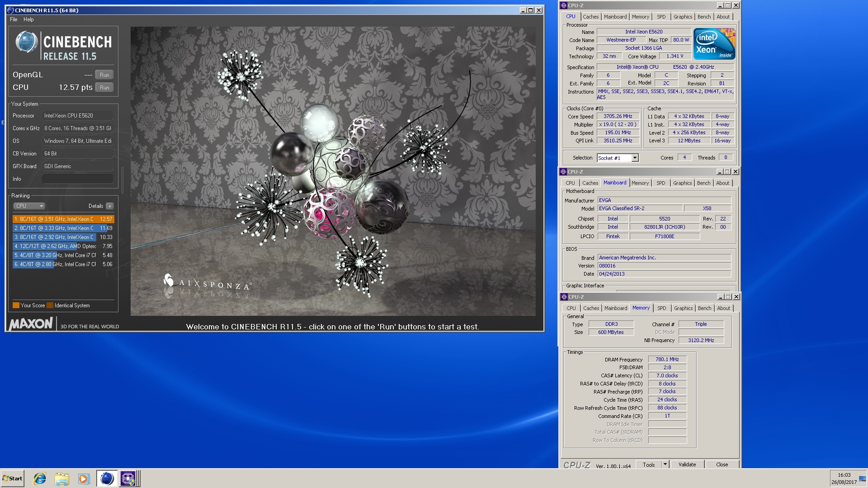Open the Help menu in Cinebench
868x488 pixels.
coord(28,19)
